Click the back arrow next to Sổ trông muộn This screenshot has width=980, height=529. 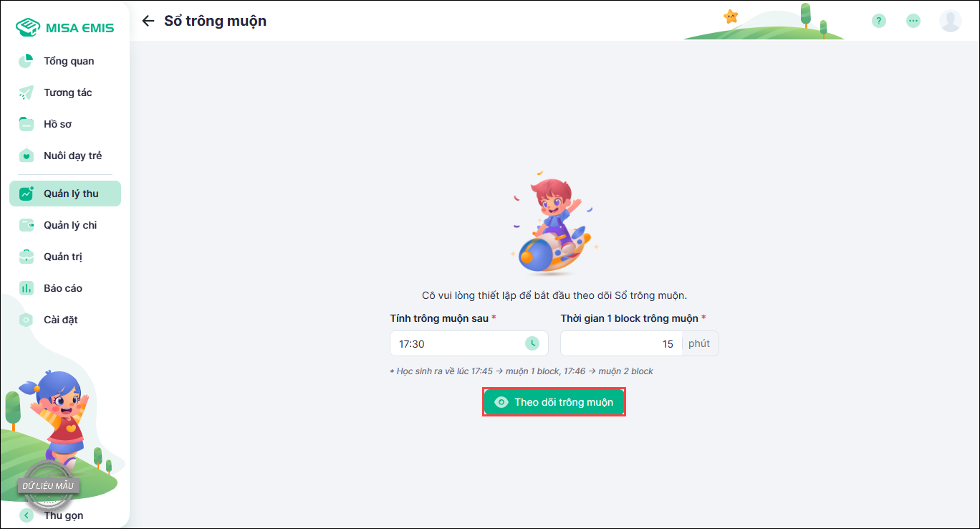[148, 21]
